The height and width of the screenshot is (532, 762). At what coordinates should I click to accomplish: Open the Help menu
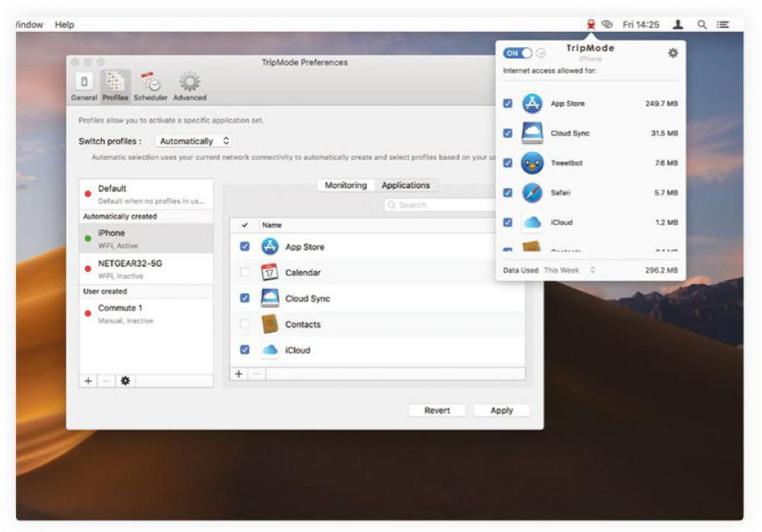(64, 24)
